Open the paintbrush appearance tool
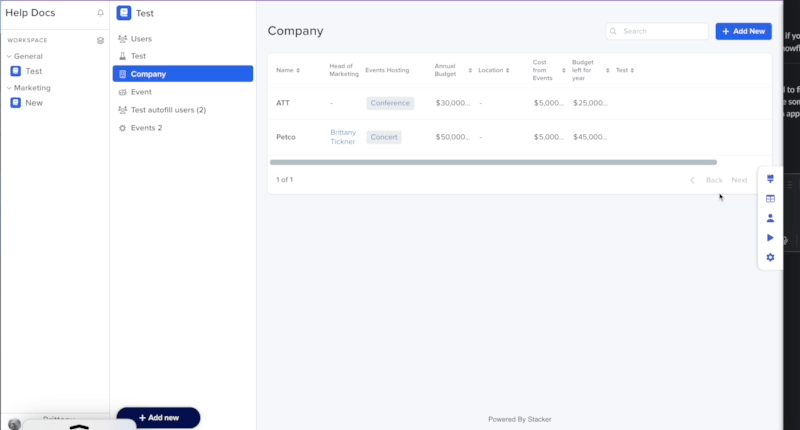800x430 pixels. (770, 178)
